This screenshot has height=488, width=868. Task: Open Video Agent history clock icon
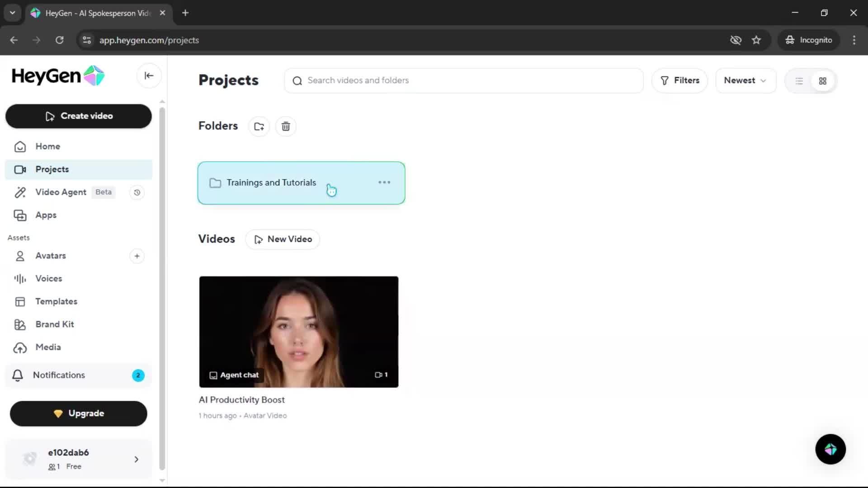(x=137, y=192)
